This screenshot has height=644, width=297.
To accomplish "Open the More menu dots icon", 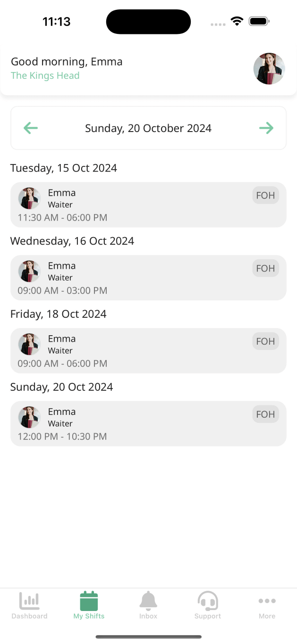I will pyautogui.click(x=267, y=601).
